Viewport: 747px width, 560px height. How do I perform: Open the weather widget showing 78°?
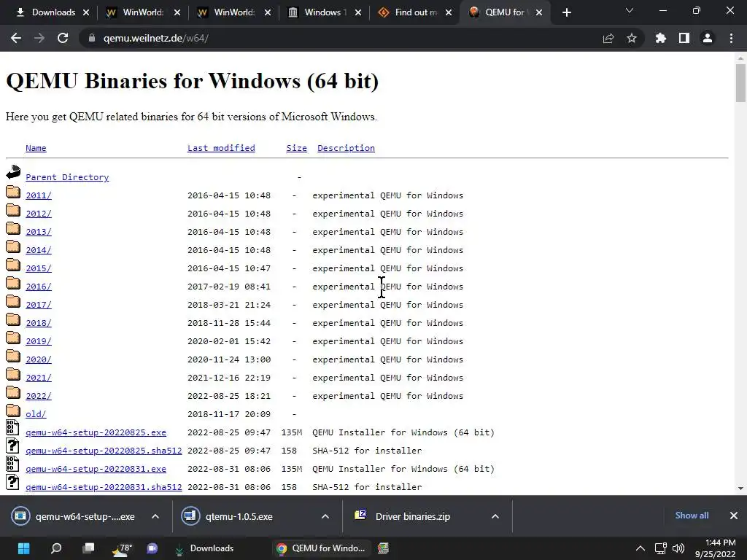[121, 548]
